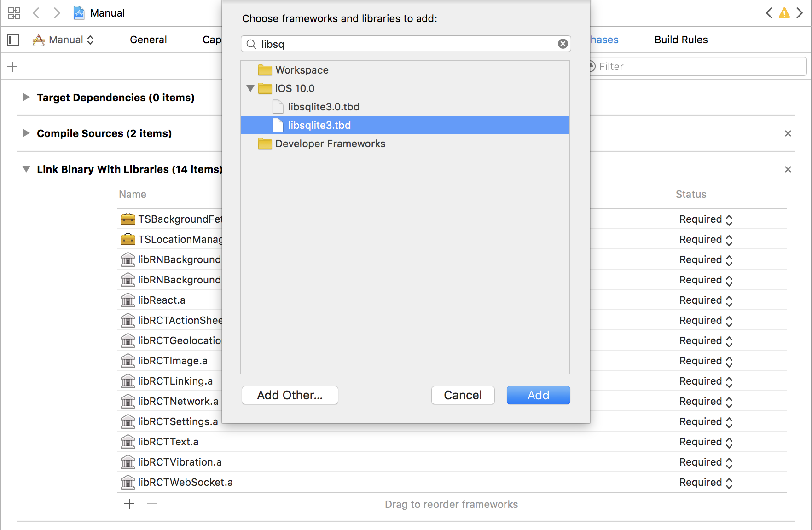Open the Manual project file icon

click(79, 13)
